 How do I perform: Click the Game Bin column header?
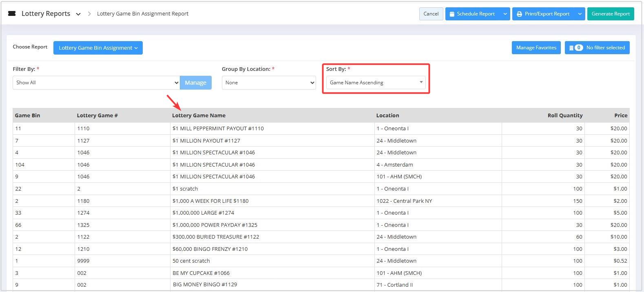(27, 115)
